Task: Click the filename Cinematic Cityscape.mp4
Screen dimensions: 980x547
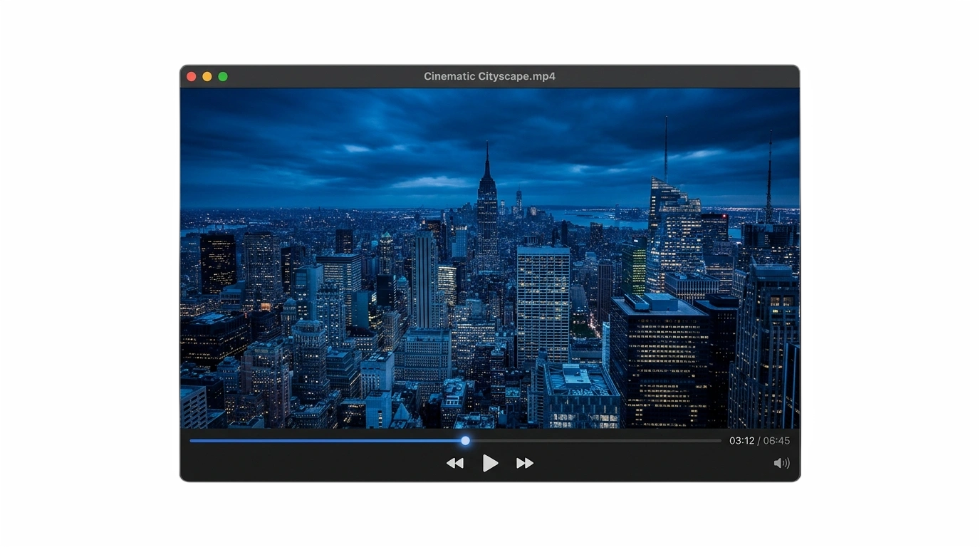Action: 489,76
